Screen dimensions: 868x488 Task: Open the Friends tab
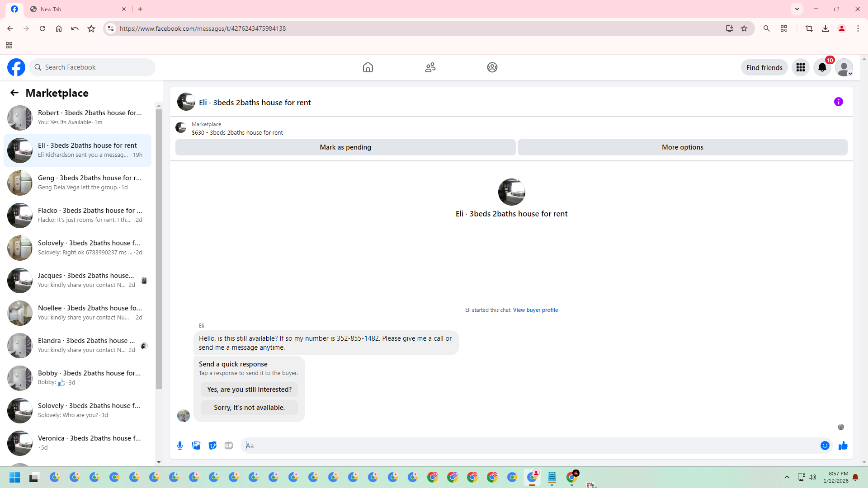tap(430, 67)
